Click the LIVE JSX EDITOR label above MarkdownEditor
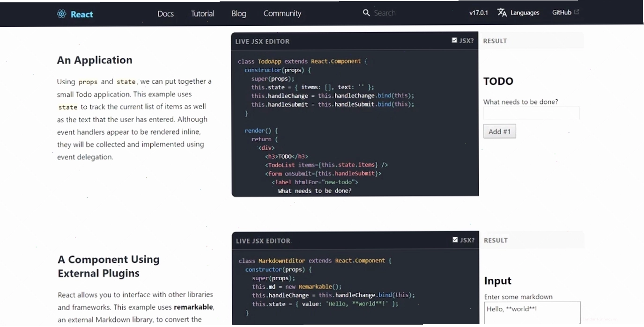Screen dimensions: 644x327 pyautogui.click(x=263, y=241)
